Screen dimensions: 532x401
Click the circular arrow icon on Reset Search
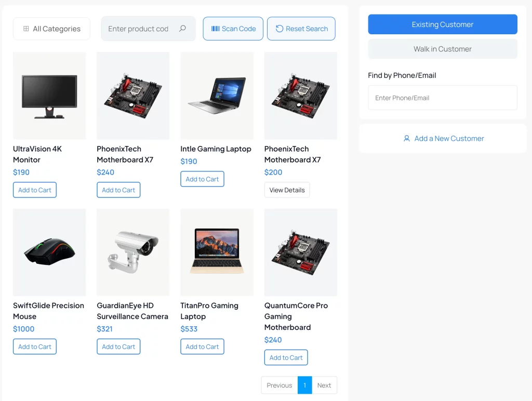[x=279, y=29]
